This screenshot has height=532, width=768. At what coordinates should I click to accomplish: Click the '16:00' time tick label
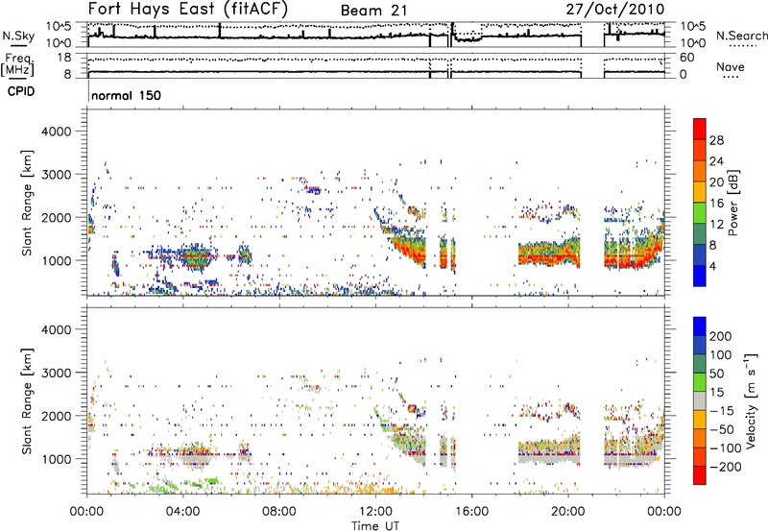coord(471,512)
